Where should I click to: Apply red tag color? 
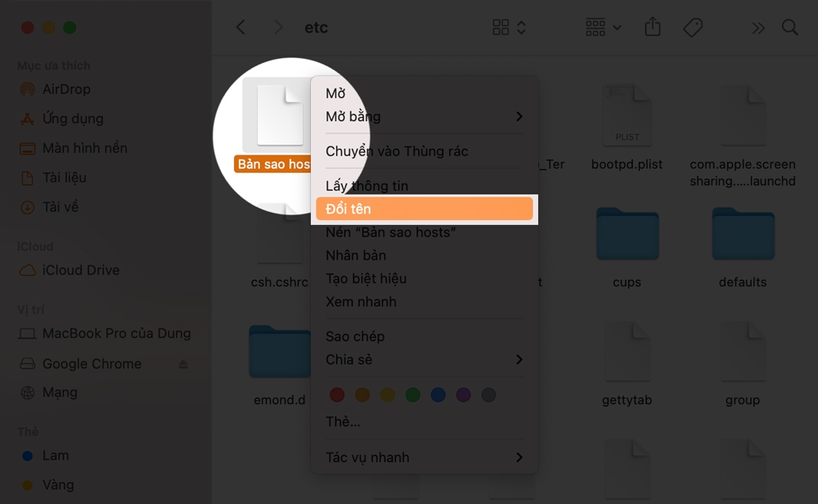tap(337, 395)
